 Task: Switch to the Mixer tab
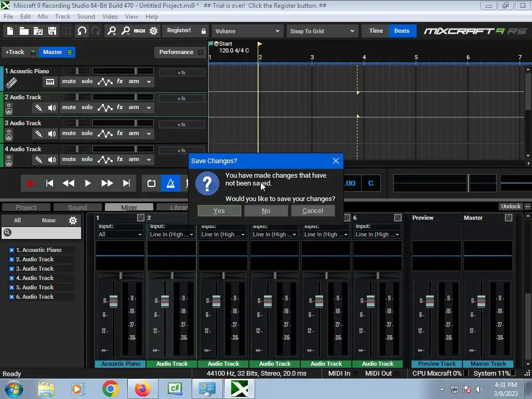pos(129,207)
